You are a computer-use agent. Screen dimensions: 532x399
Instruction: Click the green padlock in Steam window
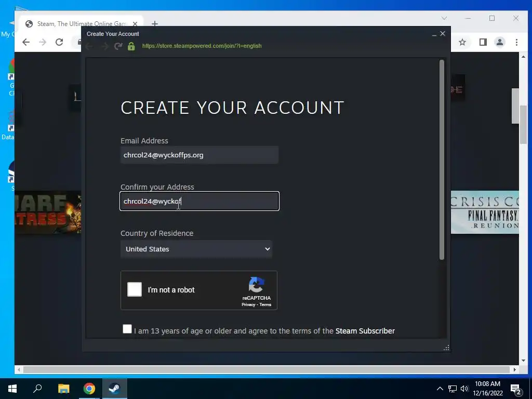coord(131,46)
